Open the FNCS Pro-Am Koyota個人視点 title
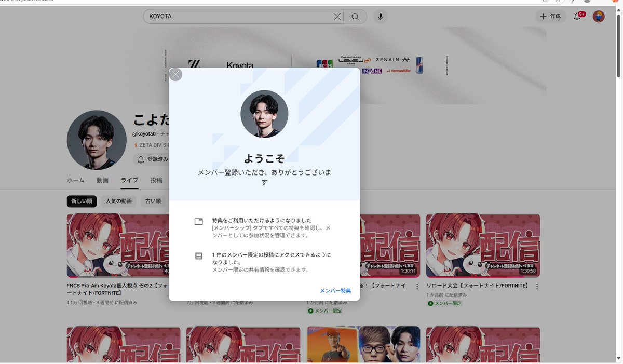Screen dimensions: 623x364 [x=116, y=290]
